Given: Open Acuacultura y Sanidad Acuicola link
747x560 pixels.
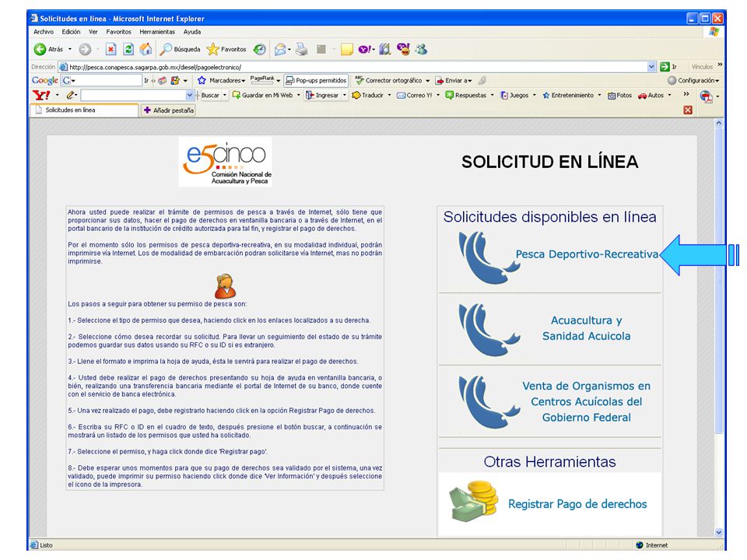Looking at the screenshot, I should [x=587, y=328].
